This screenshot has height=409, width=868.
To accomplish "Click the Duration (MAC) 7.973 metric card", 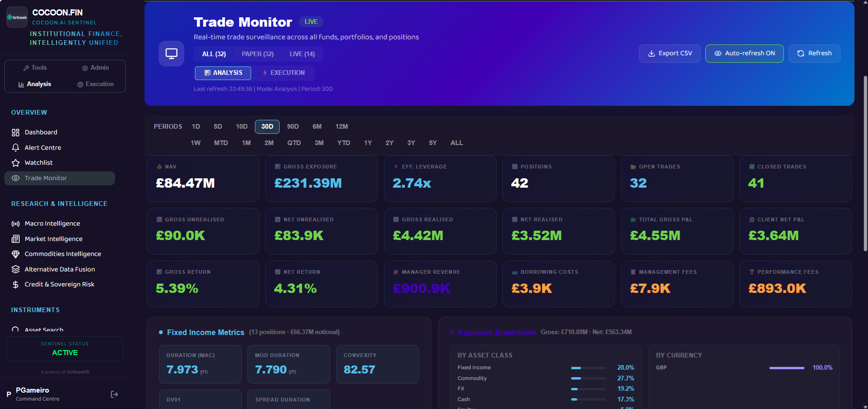I will coord(200,365).
